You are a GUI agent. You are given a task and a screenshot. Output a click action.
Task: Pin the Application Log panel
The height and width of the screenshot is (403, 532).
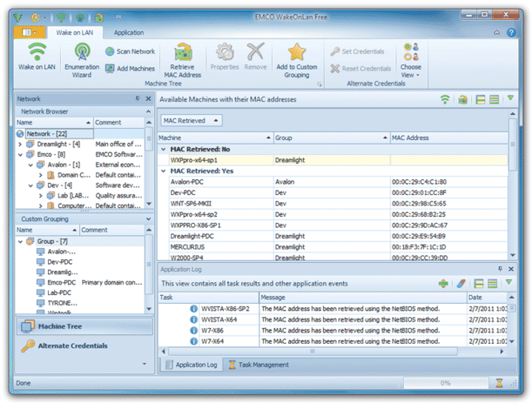click(x=500, y=269)
